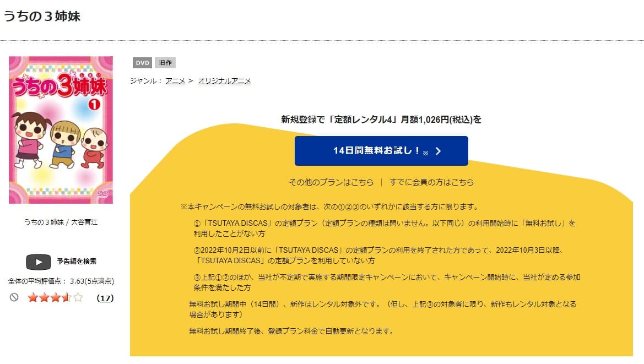Select the アニメ genre breadcrumb link
Image resolution: width=644 pixels, height=364 pixels.
(x=175, y=80)
